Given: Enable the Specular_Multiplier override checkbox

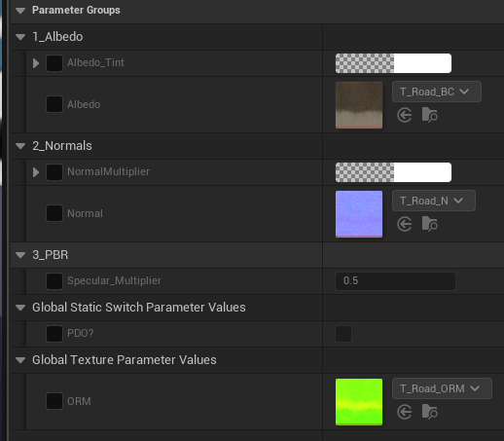Looking at the screenshot, I should (54, 281).
